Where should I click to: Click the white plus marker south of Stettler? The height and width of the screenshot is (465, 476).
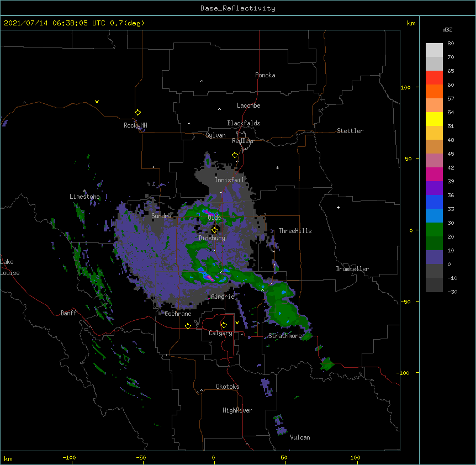pos(338,207)
